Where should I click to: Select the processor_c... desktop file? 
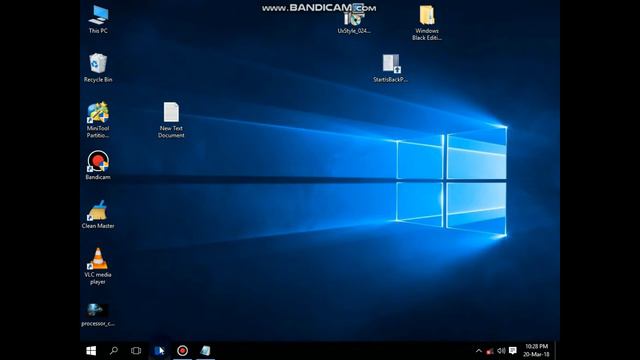coord(98,315)
